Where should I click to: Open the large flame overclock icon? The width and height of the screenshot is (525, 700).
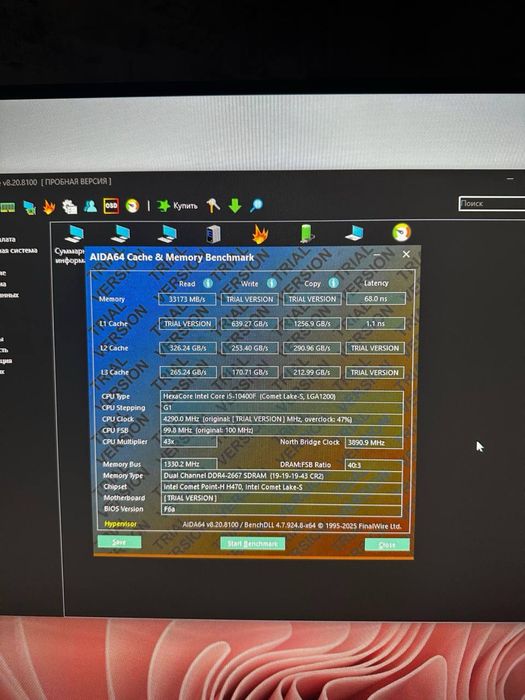pyautogui.click(x=260, y=234)
